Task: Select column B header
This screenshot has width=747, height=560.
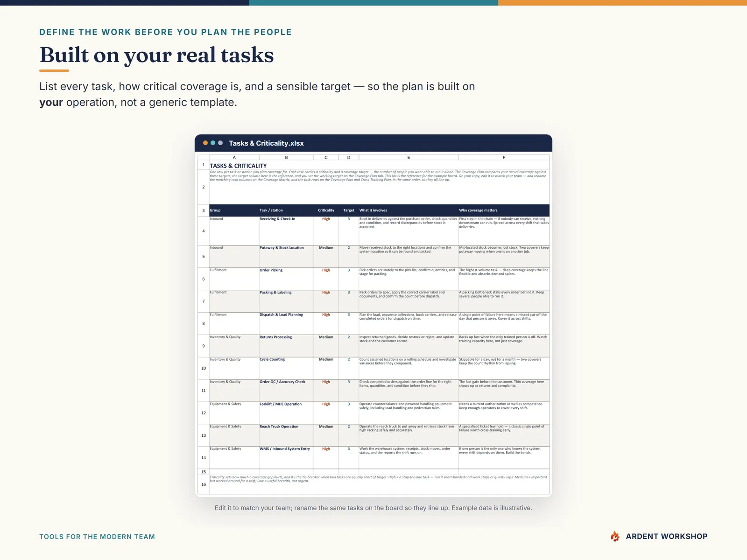Action: click(286, 157)
